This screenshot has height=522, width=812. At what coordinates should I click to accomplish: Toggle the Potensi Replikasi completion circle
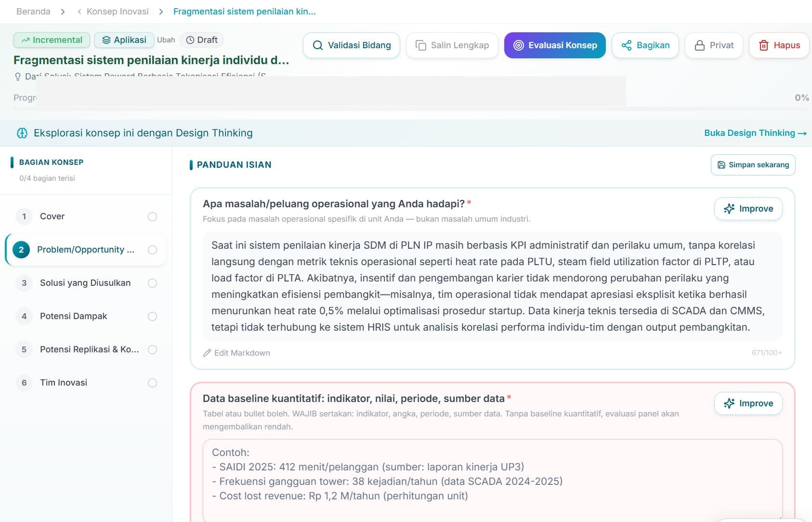(x=152, y=349)
